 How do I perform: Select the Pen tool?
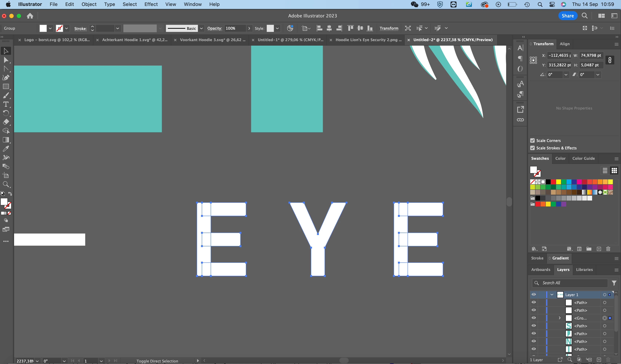click(6, 78)
